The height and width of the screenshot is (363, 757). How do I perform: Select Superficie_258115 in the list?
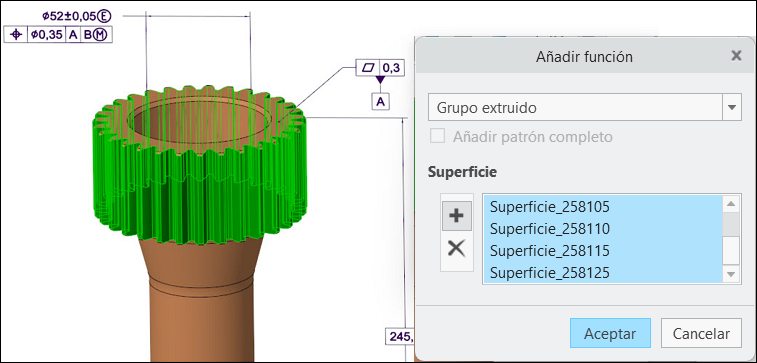tap(602, 251)
